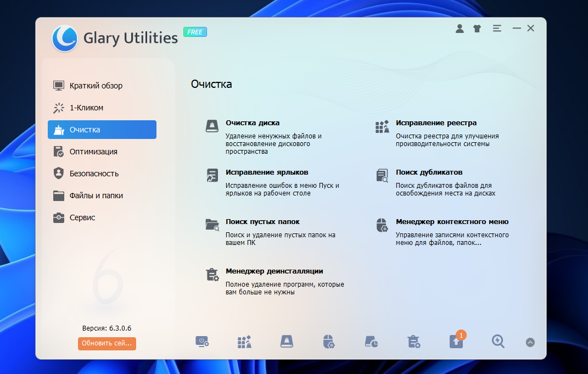Start Поиск дубликатов tool
Screen dimensions: 588x374
(x=429, y=172)
